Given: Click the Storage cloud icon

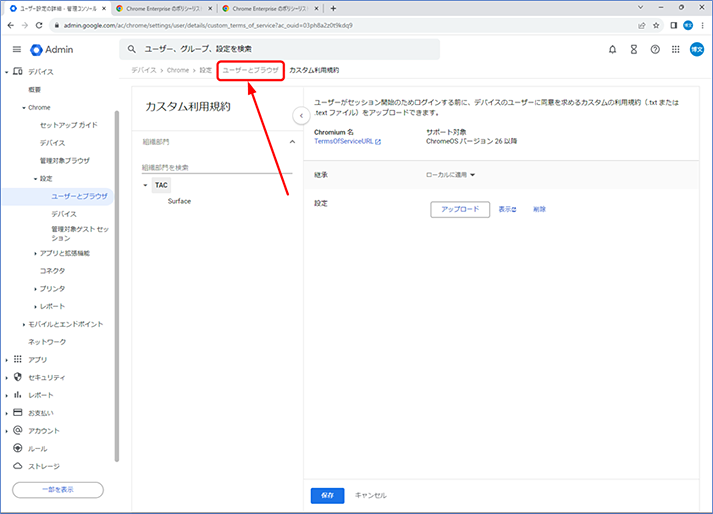Looking at the screenshot, I should coord(18,466).
